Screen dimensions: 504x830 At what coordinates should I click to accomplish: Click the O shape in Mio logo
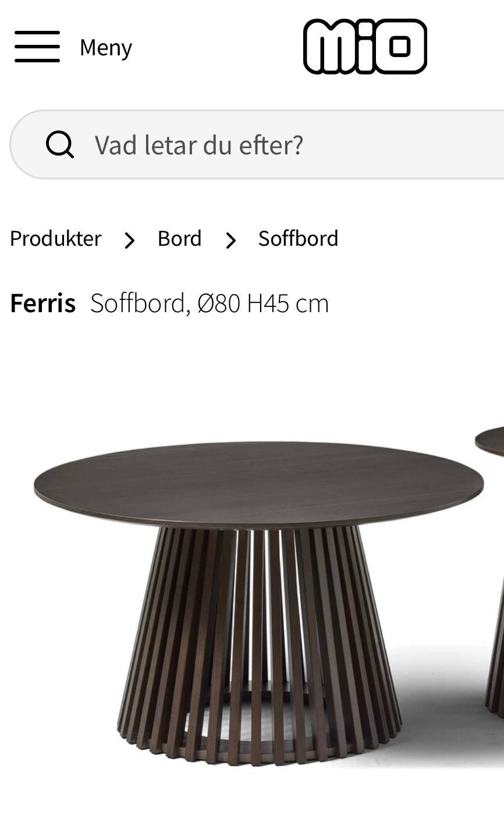pos(400,47)
